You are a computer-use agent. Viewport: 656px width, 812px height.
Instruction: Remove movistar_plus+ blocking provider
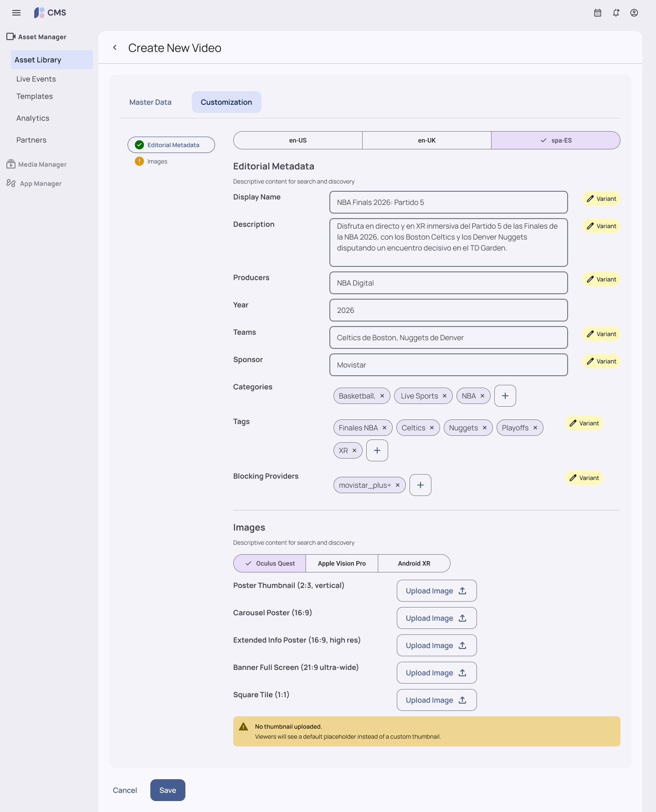(398, 485)
